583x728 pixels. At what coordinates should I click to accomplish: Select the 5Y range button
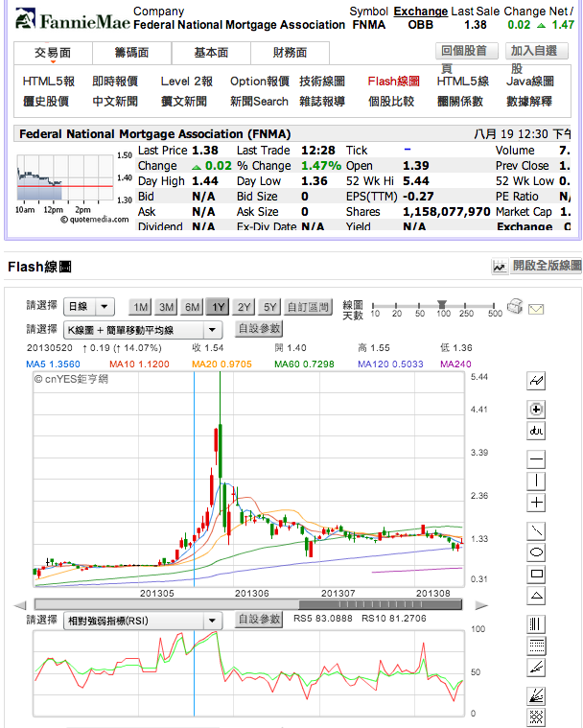[269, 307]
